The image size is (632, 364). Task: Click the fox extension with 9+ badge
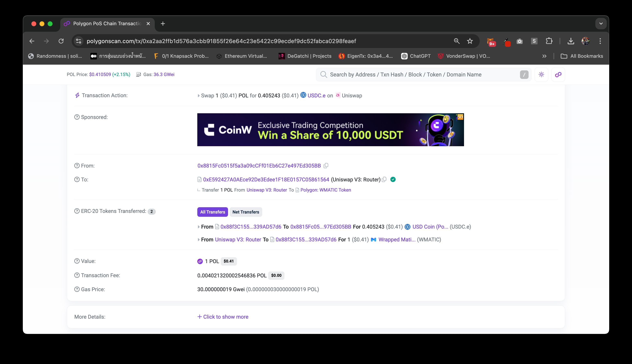491,42
